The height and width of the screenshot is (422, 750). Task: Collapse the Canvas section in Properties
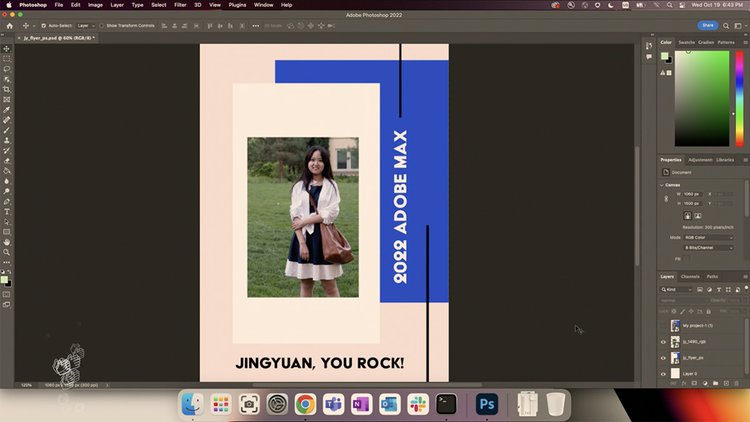663,184
